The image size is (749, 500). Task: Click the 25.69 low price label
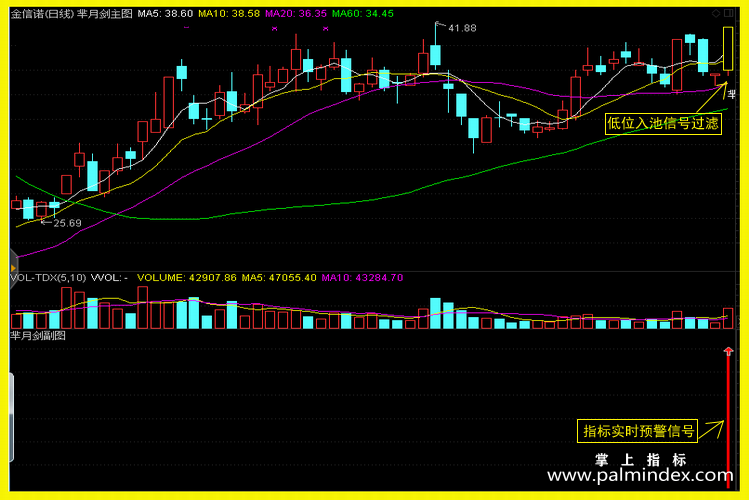point(67,223)
